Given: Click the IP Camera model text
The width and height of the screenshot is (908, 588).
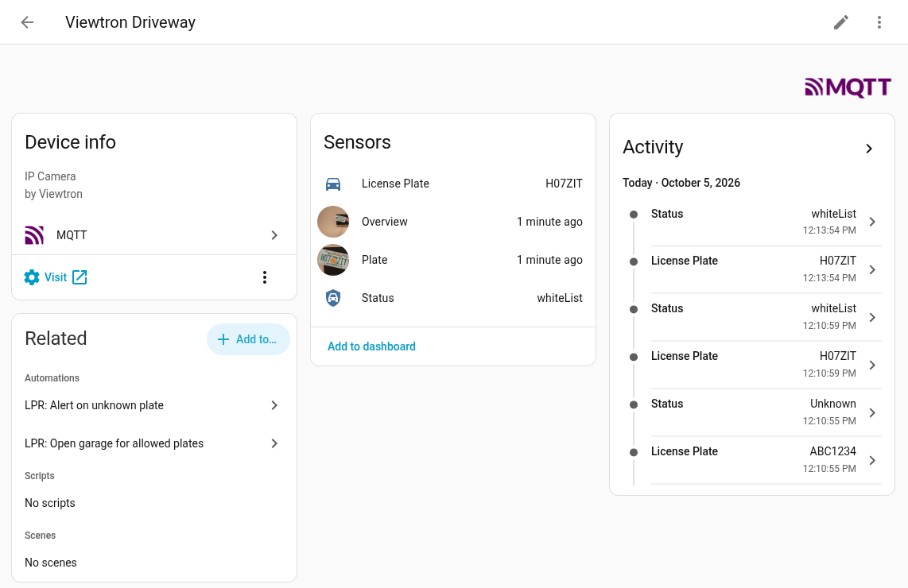Looking at the screenshot, I should coord(50,176).
